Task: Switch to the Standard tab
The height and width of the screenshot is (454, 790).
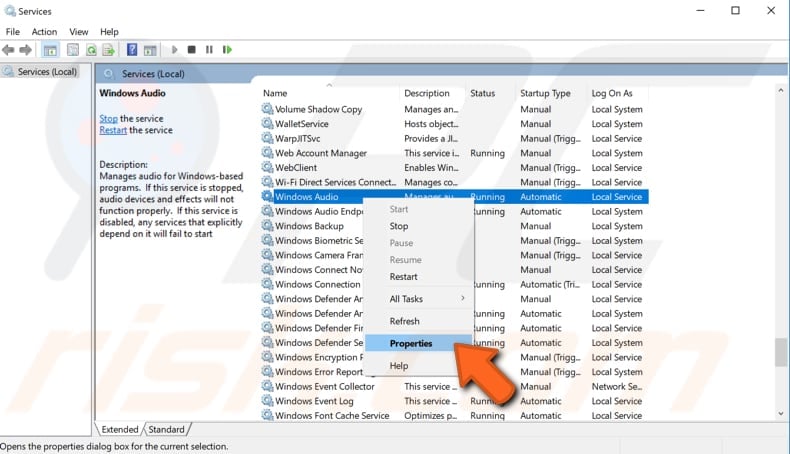Action: 166,429
